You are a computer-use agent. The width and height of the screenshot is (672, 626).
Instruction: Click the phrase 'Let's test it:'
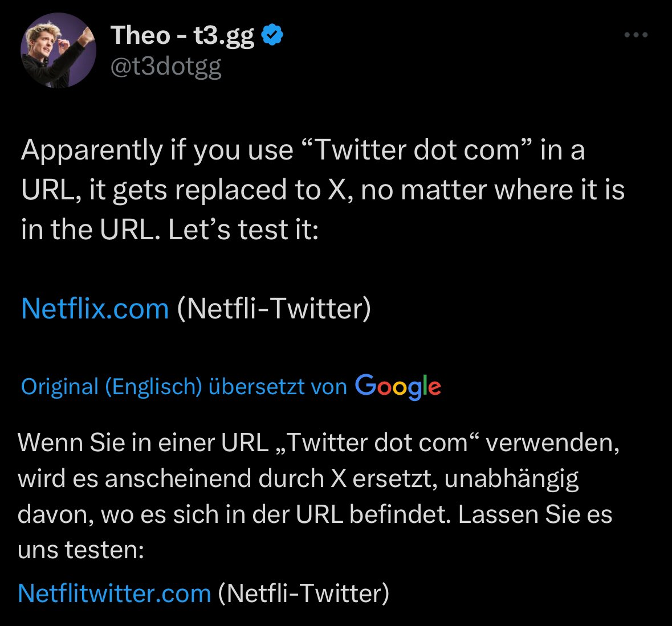[x=243, y=230]
